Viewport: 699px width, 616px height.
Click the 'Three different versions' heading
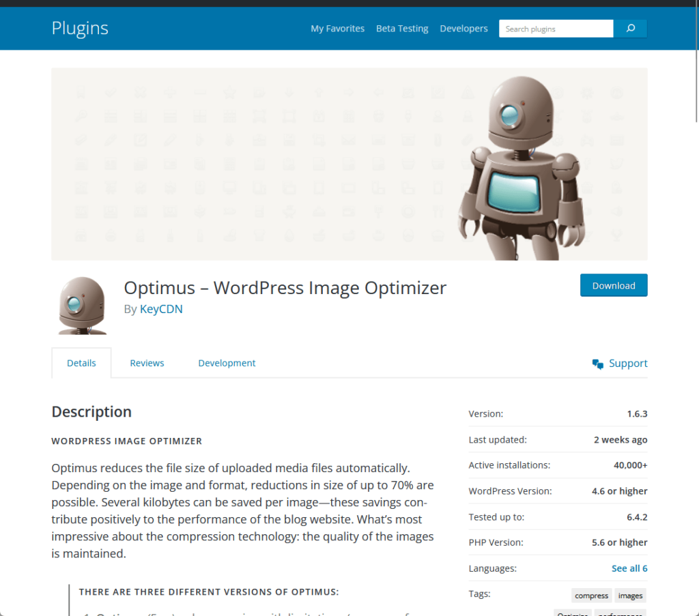coord(209,592)
